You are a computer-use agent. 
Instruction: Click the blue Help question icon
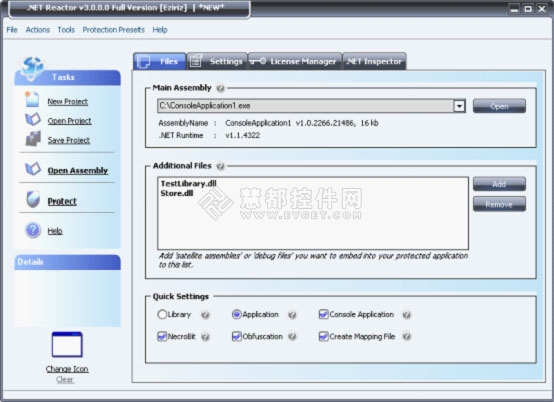coord(33,230)
